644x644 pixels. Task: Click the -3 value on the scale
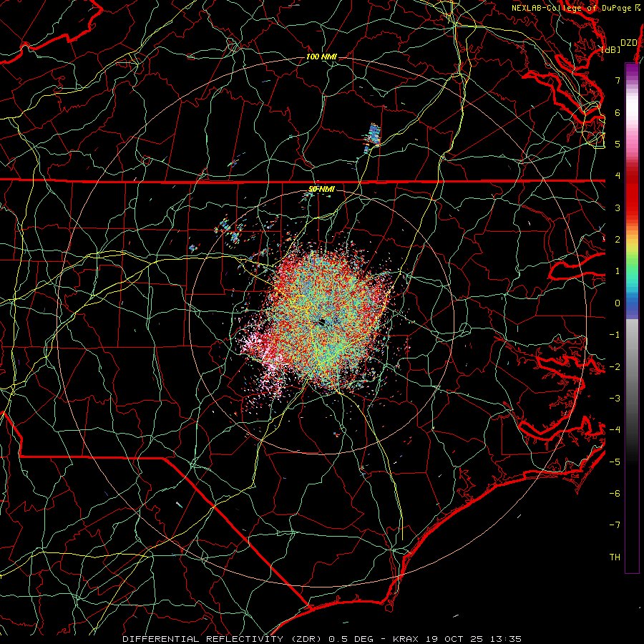615,399
